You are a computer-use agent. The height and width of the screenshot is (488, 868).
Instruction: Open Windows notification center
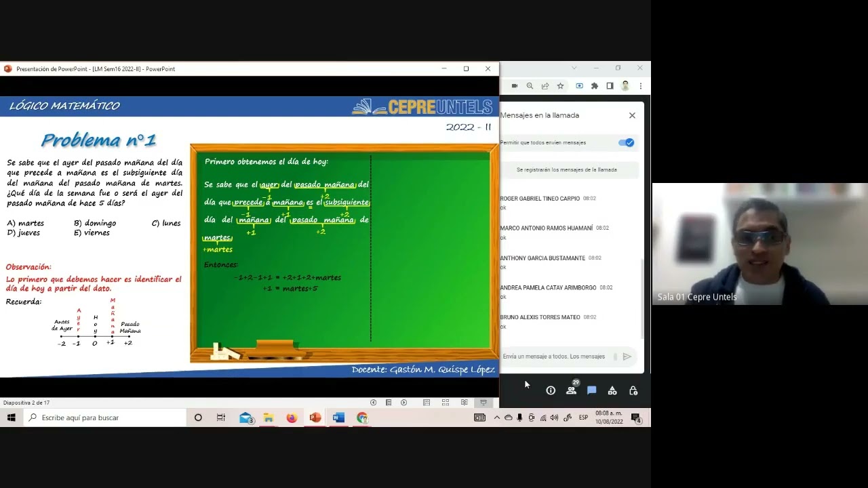click(637, 418)
